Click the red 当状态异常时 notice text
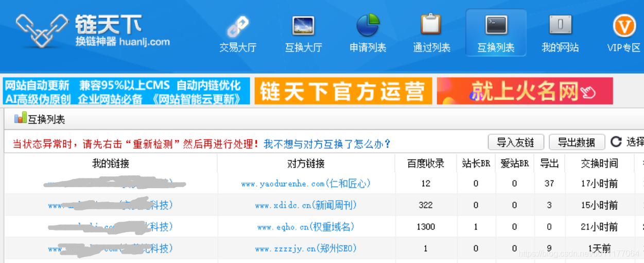This screenshot has width=644, height=263. pyautogui.click(x=136, y=144)
